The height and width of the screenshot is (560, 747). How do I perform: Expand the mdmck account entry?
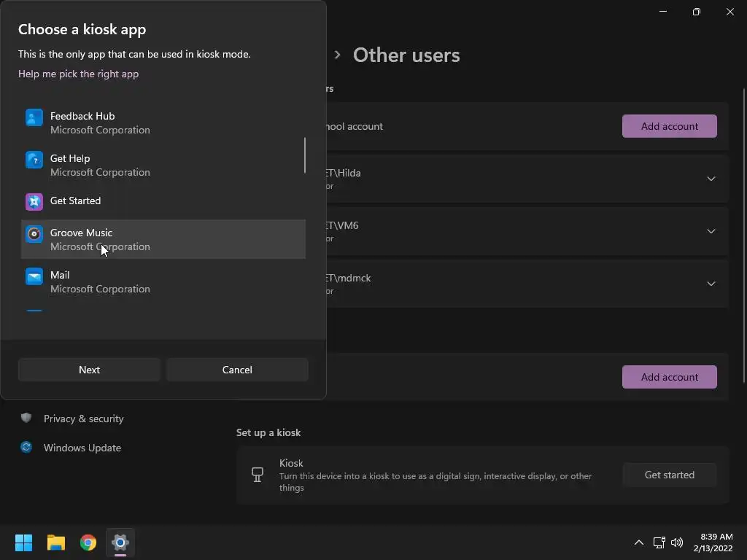point(711,284)
